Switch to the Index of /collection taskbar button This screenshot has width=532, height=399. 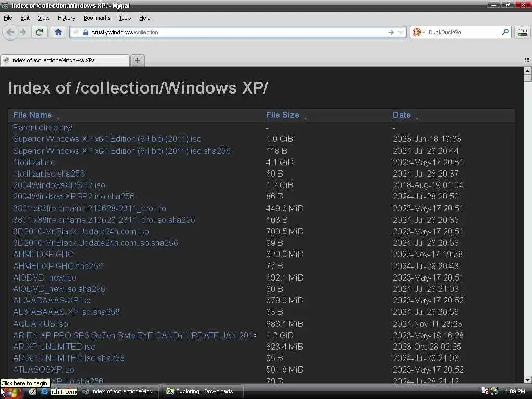pyautogui.click(x=120, y=391)
